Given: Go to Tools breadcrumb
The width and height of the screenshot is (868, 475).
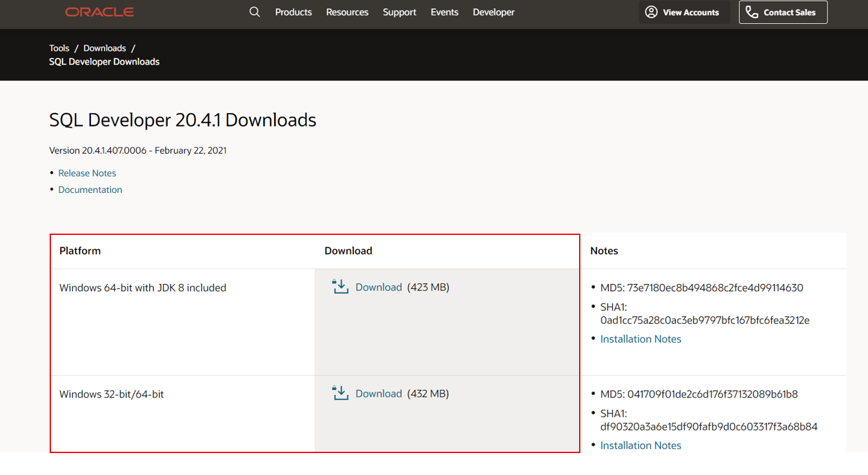Looking at the screenshot, I should (59, 48).
